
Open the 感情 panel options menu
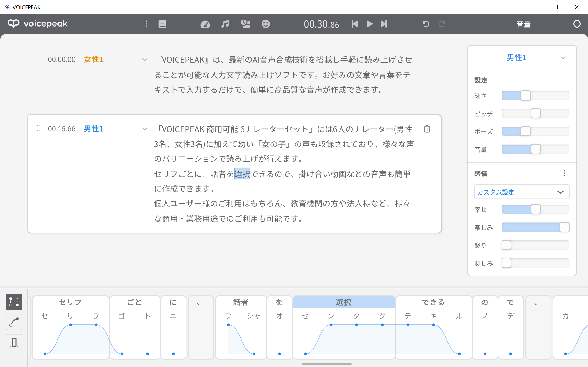point(564,173)
